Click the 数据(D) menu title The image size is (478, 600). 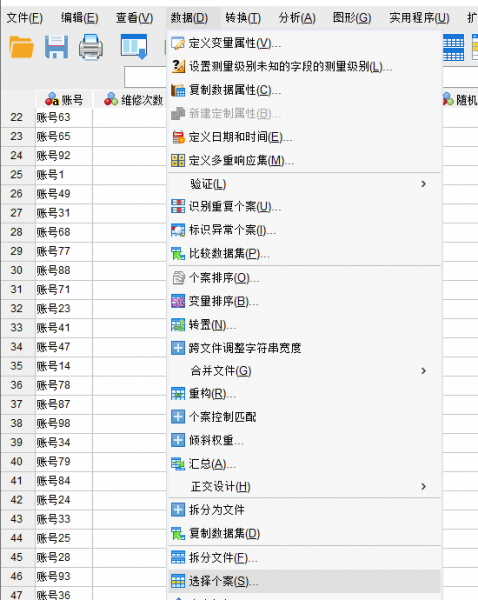189,18
